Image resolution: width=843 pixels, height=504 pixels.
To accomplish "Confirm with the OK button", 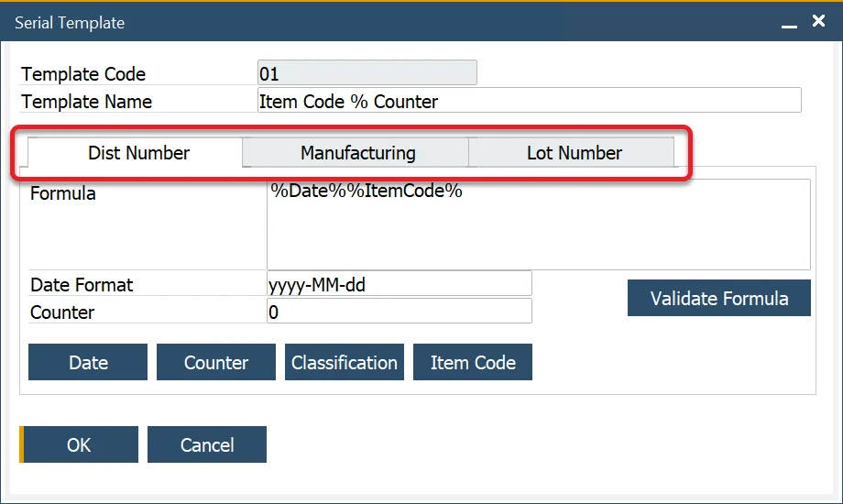I will pos(80,445).
